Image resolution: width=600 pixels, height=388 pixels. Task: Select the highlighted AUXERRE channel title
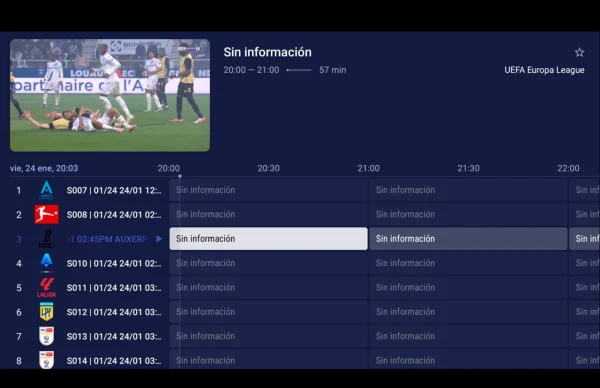(108, 239)
